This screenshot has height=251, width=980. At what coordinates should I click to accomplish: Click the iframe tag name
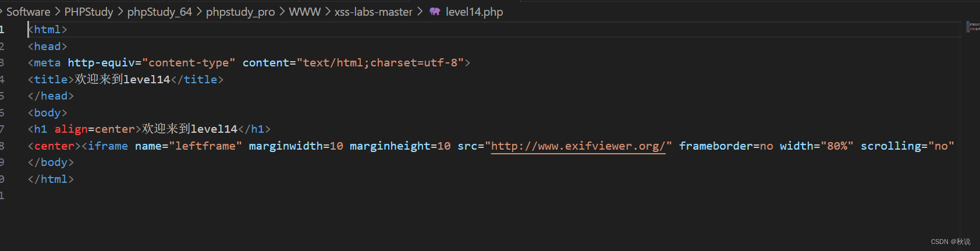[108, 146]
